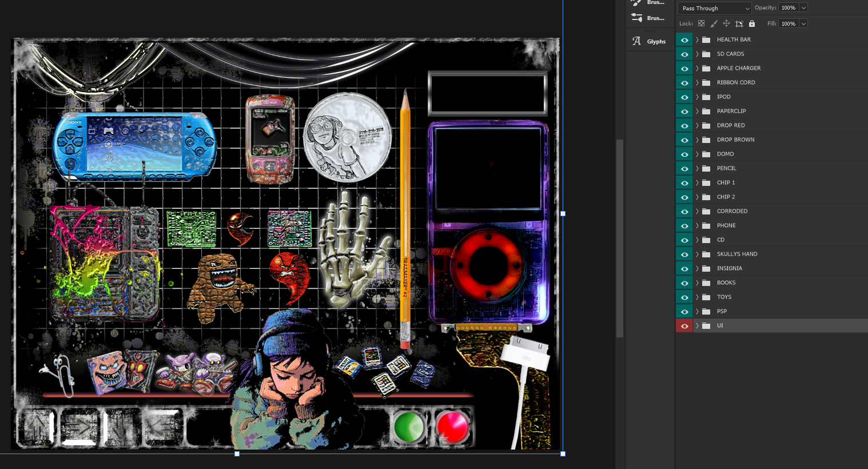Viewport: 868px width, 469px height.
Task: Open the Pass Through blend mode dropdown
Action: (714, 8)
